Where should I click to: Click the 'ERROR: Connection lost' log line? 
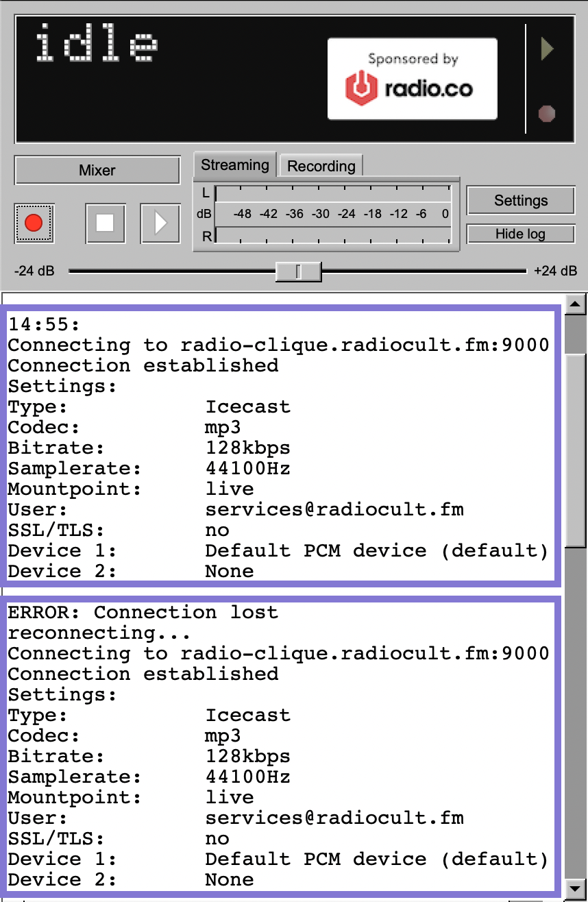click(143, 612)
